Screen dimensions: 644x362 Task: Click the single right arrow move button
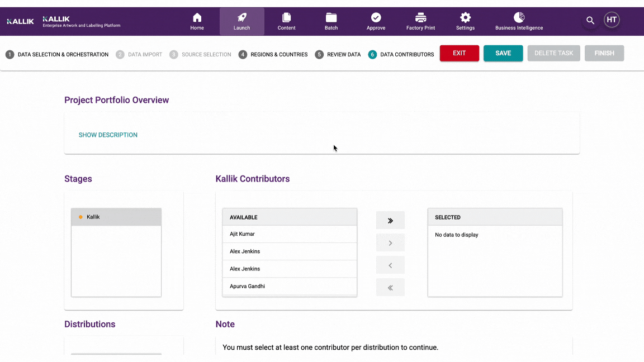390,243
